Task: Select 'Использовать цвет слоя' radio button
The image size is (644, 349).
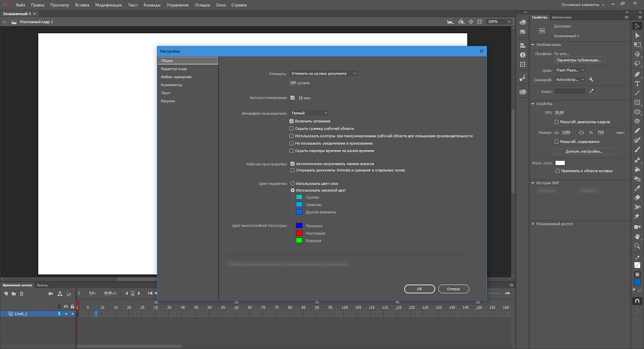Action: (x=293, y=183)
